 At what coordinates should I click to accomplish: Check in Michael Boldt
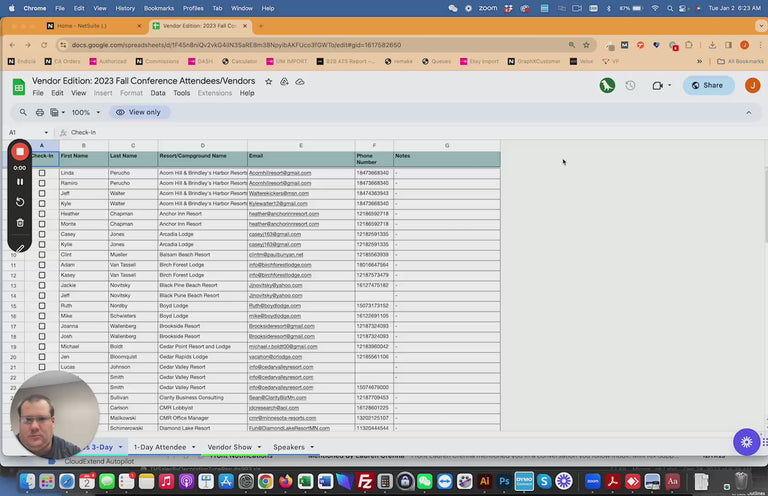click(x=42, y=347)
